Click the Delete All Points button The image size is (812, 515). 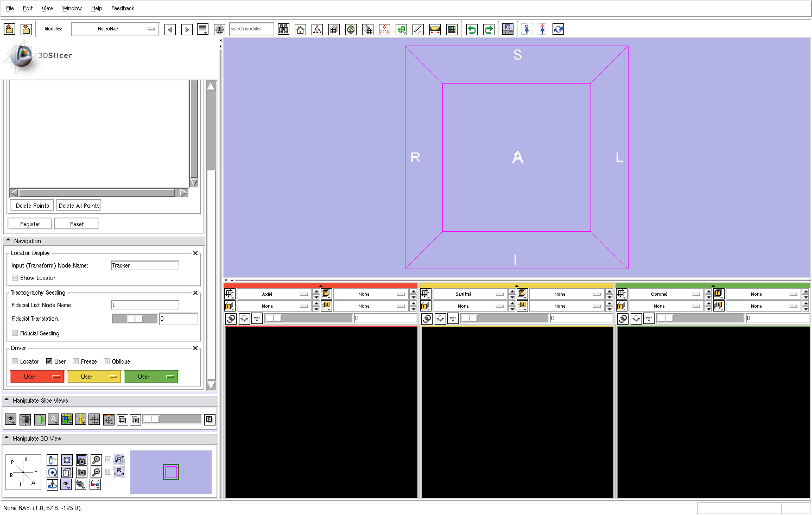tap(79, 206)
